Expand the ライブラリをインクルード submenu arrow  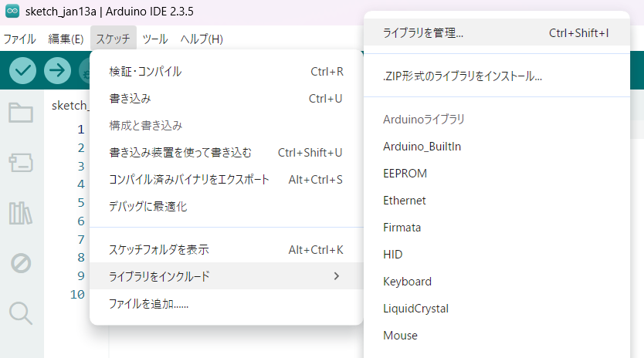coord(336,276)
